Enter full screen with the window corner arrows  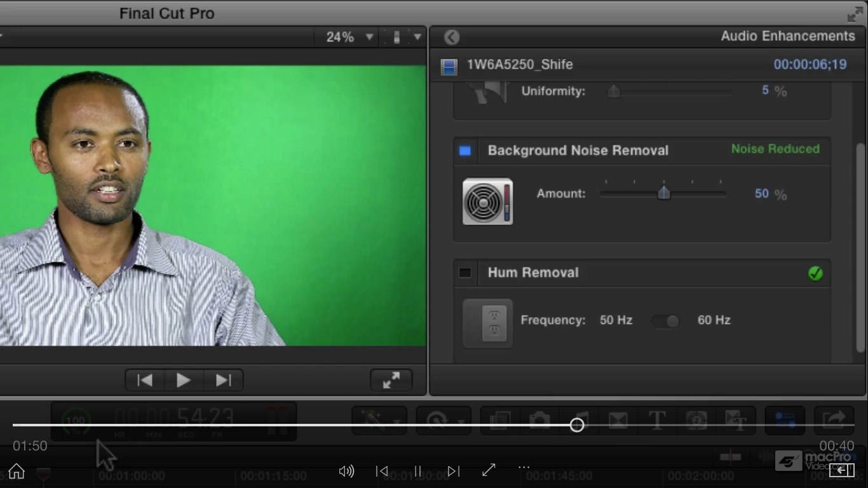855,15
